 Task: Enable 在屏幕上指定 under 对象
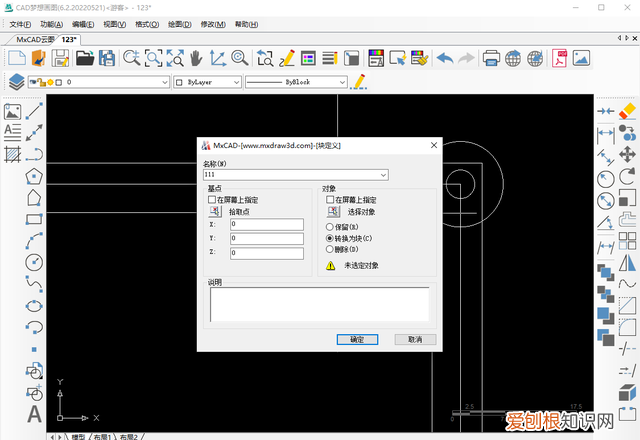click(331, 200)
